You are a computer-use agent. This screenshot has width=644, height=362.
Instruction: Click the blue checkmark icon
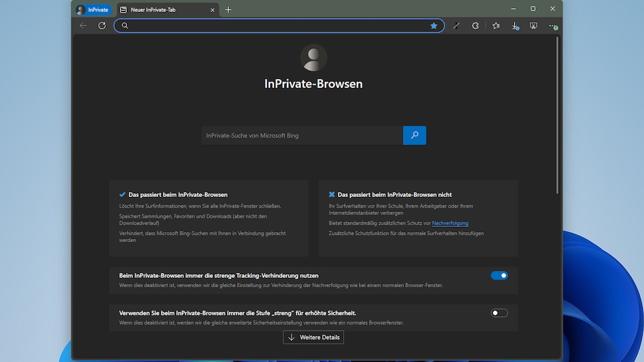[122, 194]
